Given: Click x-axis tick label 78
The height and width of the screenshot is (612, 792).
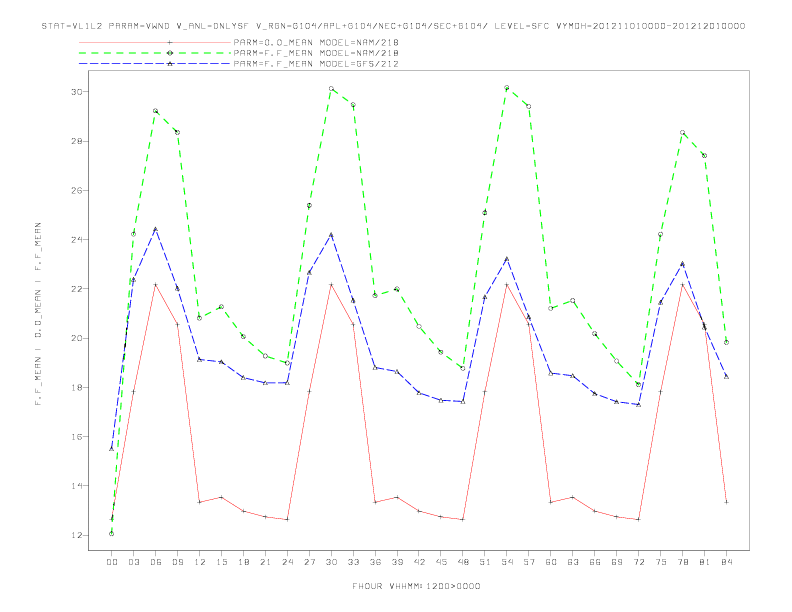Looking at the screenshot, I should click(682, 562).
